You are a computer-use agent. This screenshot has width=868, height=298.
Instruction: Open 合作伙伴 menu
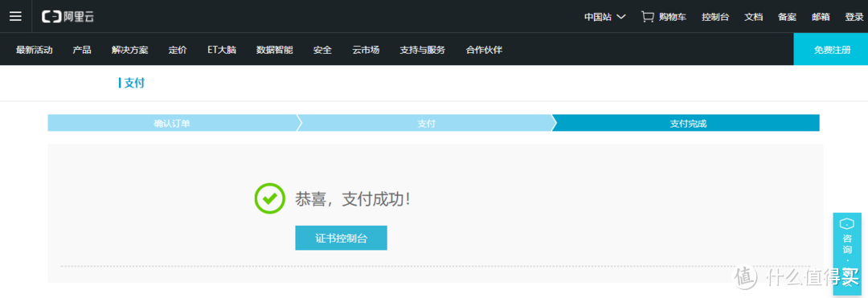484,50
